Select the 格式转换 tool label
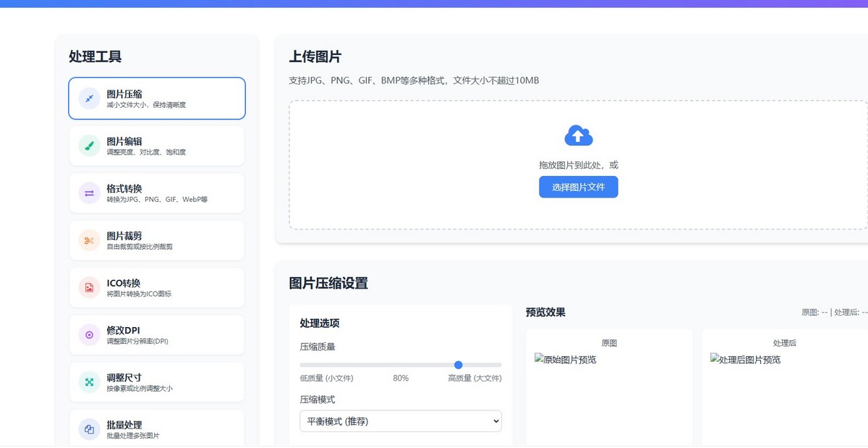 click(124, 189)
